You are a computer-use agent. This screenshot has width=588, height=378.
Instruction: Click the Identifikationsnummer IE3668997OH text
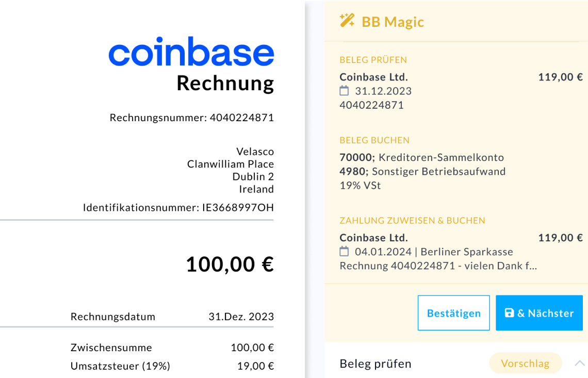[x=178, y=208]
